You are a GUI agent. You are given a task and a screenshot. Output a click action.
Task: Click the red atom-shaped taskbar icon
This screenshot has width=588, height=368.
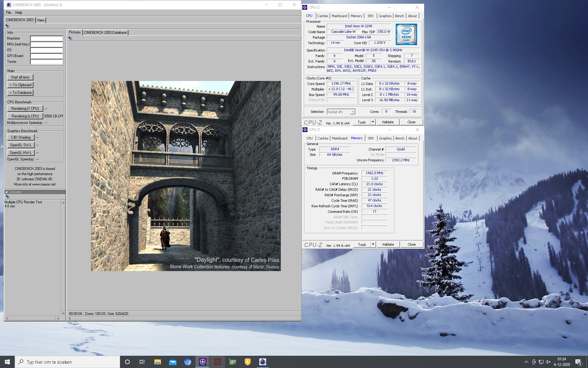click(217, 362)
